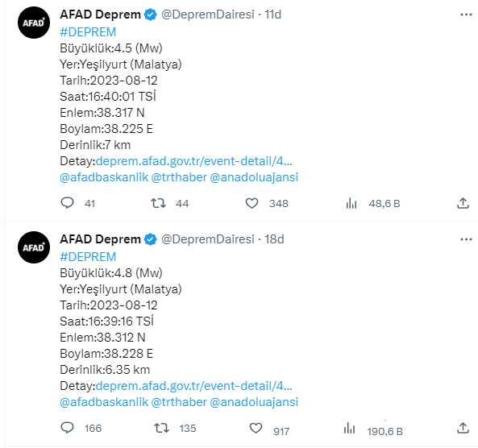View analytics of the 190,6 B views tweet
This screenshot has height=448, width=478.
coord(349,428)
